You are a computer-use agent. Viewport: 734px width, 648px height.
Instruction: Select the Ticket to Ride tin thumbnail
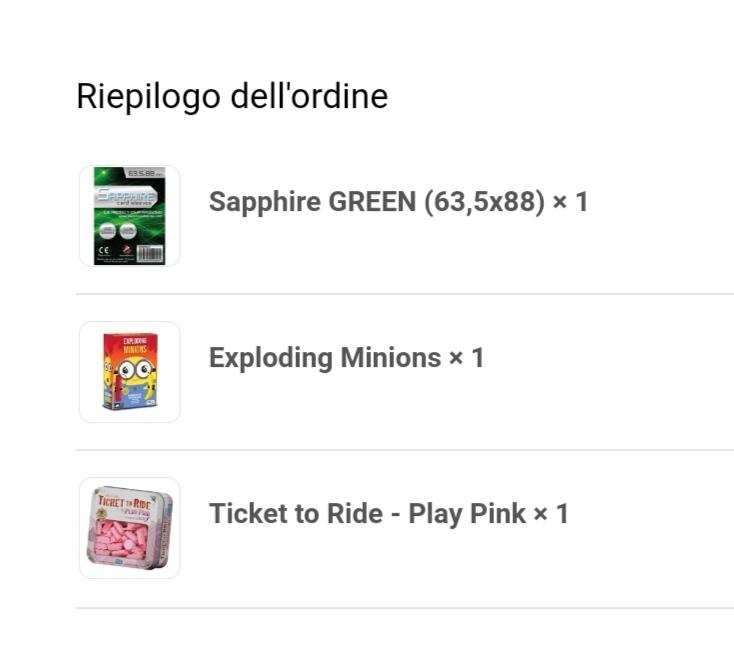[x=130, y=528]
